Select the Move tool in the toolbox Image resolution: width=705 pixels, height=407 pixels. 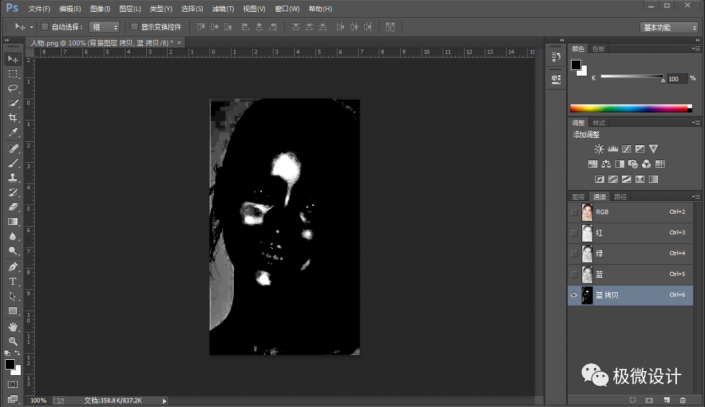(x=13, y=59)
